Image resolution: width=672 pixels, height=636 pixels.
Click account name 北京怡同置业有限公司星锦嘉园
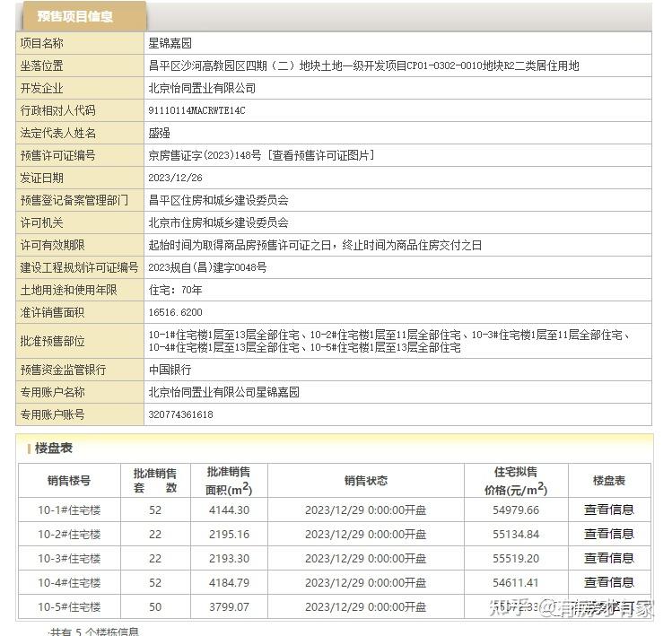pyautogui.click(x=223, y=392)
